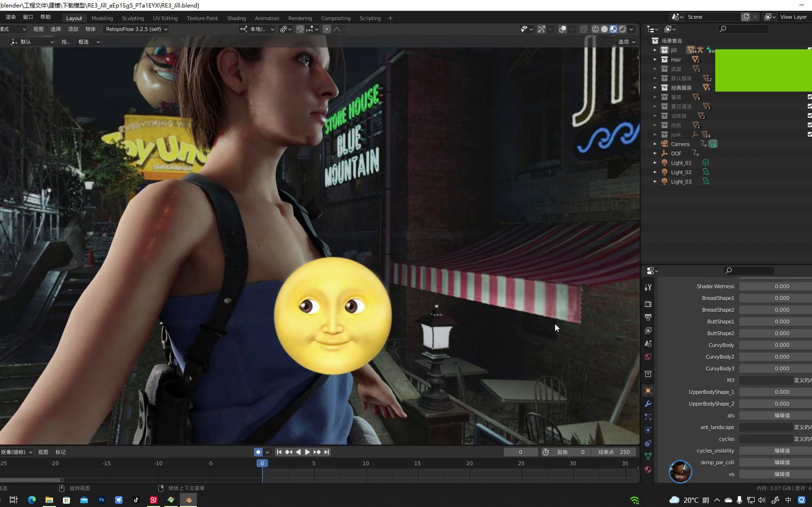Open the 帮助 help menu
Image resolution: width=812 pixels, height=507 pixels.
[46, 17]
